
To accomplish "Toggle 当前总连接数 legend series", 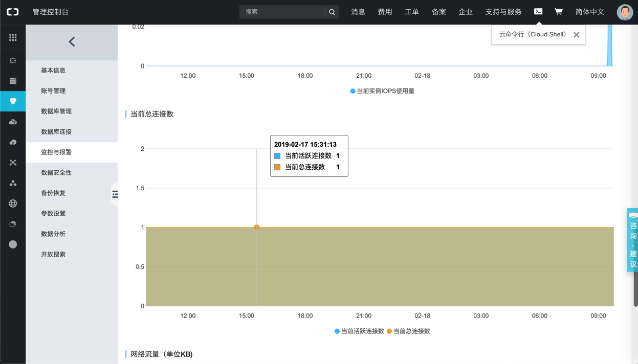I will (x=408, y=331).
